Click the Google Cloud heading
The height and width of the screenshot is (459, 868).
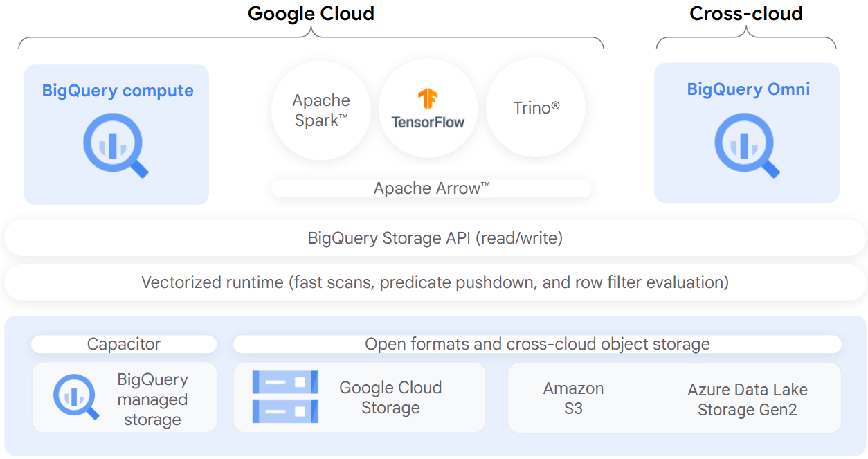pyautogui.click(x=311, y=14)
